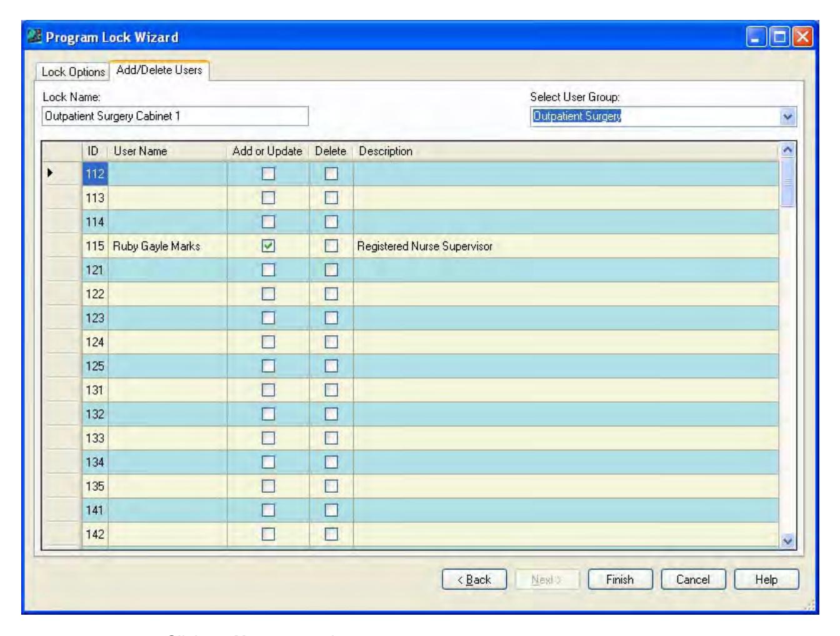Screen dimensions: 840x636
Task: Click the ID cell 124
Action: 95,343
